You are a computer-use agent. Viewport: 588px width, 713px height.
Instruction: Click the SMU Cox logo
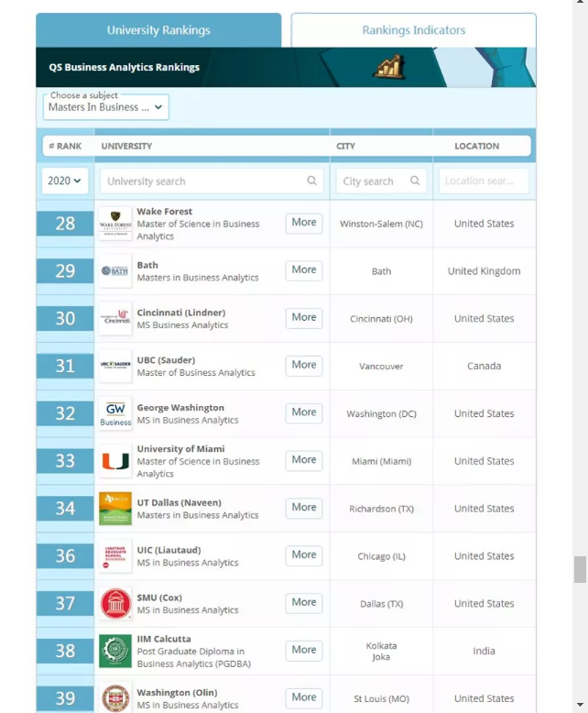[x=115, y=603]
